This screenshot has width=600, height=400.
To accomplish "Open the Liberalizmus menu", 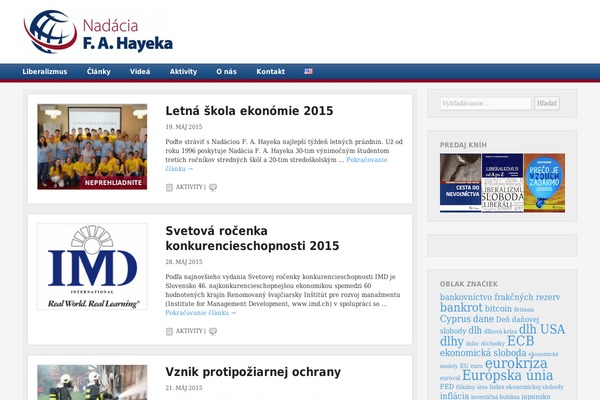I will point(45,72).
